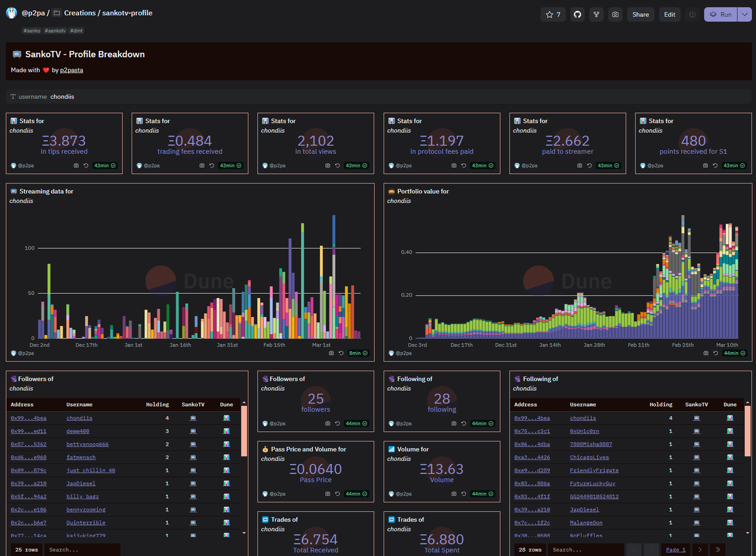756x556 pixels.
Task: Select the #sankotv tag
Action: 54,30
